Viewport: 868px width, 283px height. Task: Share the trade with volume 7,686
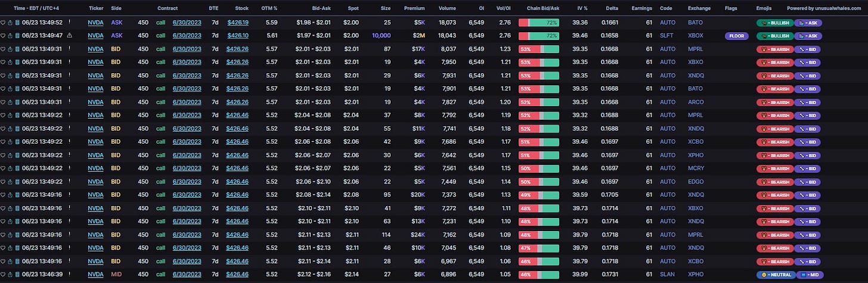click(x=10, y=142)
